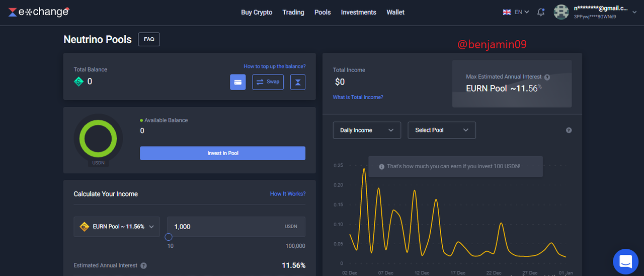Open the Daily Income dropdown
Screen dimensions: 644x276
click(x=367, y=130)
